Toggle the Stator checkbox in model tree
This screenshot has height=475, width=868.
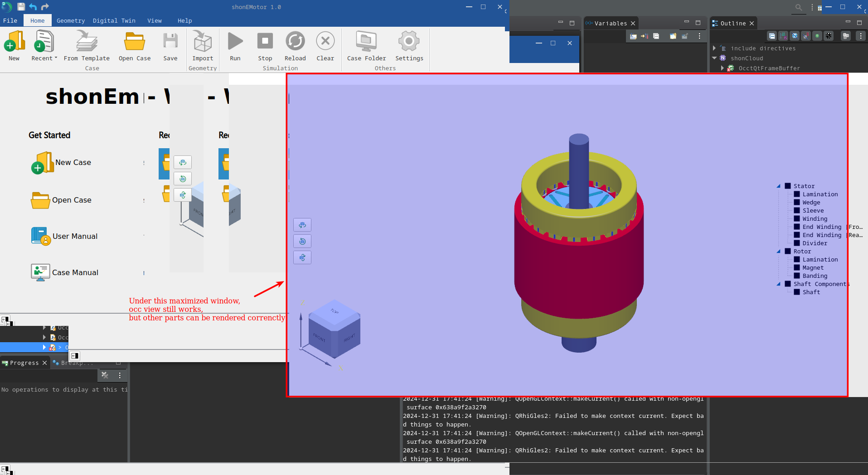click(788, 186)
